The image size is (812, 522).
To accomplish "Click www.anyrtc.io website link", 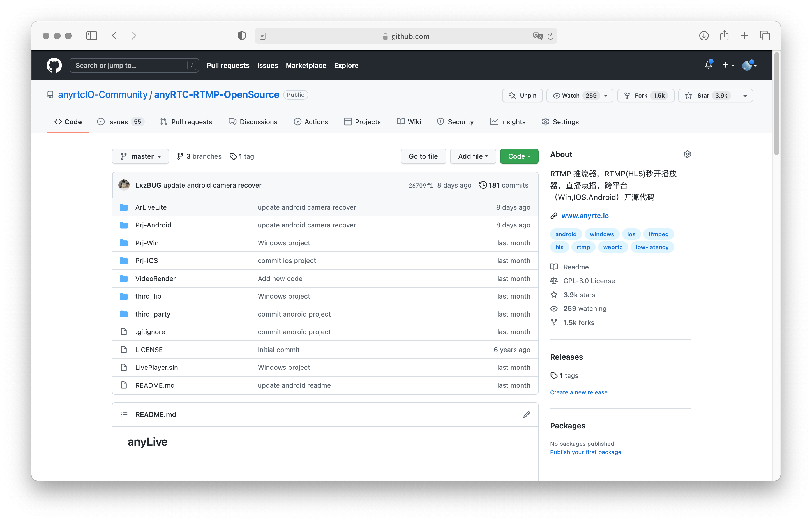I will tap(585, 215).
